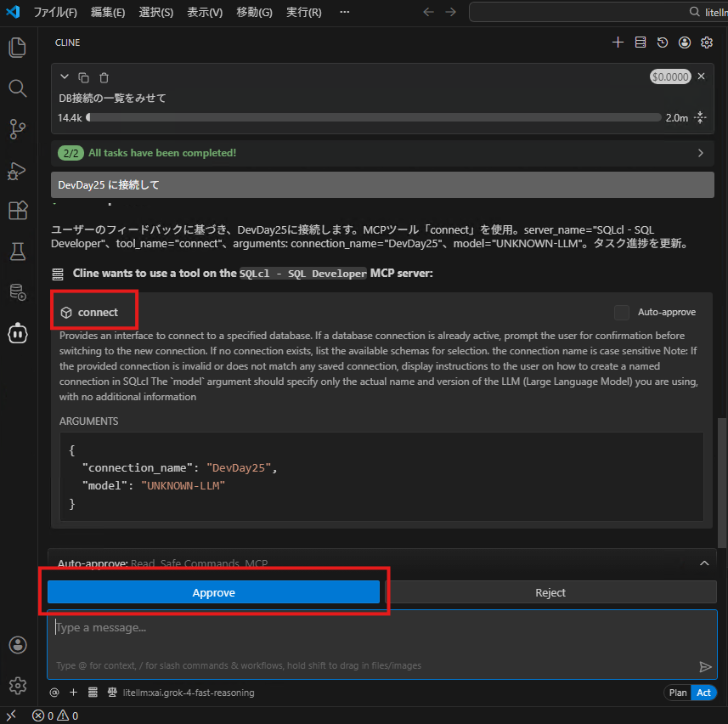The image size is (728, 724).
Task: Go back with the left arrow
Action: click(x=428, y=12)
